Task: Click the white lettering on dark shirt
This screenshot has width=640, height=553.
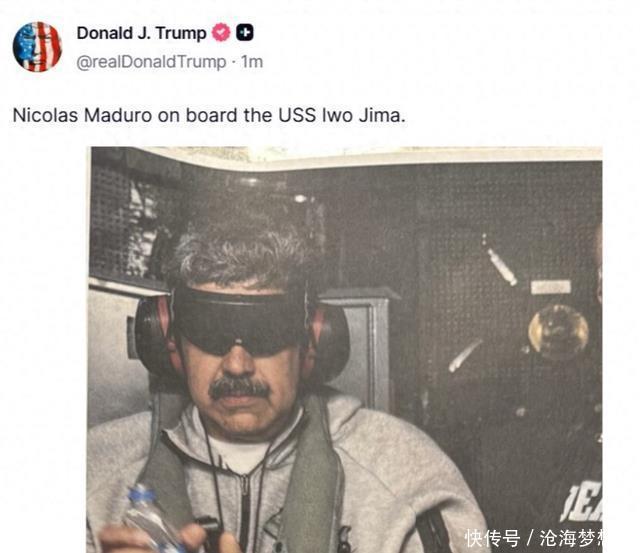Action: (x=581, y=503)
